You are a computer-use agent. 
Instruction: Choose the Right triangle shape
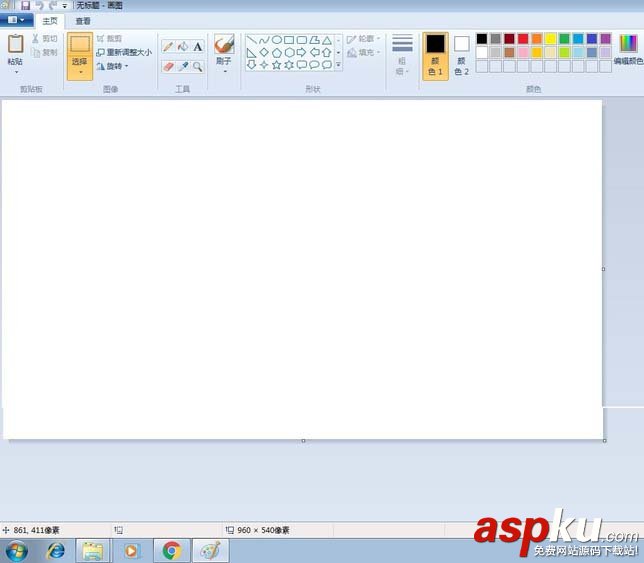coord(252,53)
